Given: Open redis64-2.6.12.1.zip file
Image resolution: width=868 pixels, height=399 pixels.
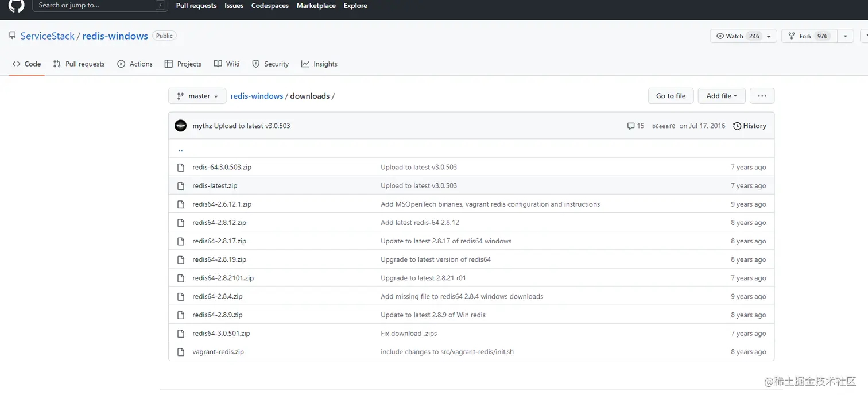Looking at the screenshot, I should (222, 204).
